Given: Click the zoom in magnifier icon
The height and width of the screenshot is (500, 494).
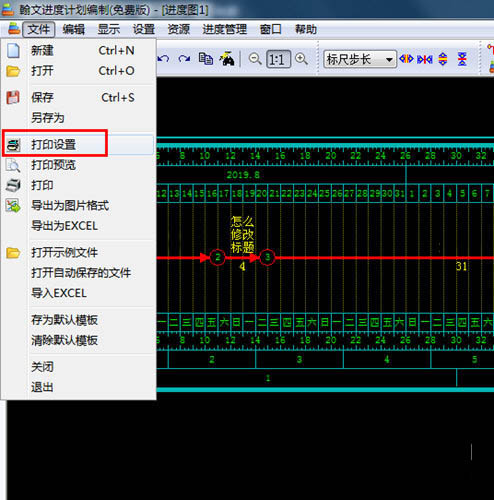Looking at the screenshot, I should pyautogui.click(x=301, y=59).
